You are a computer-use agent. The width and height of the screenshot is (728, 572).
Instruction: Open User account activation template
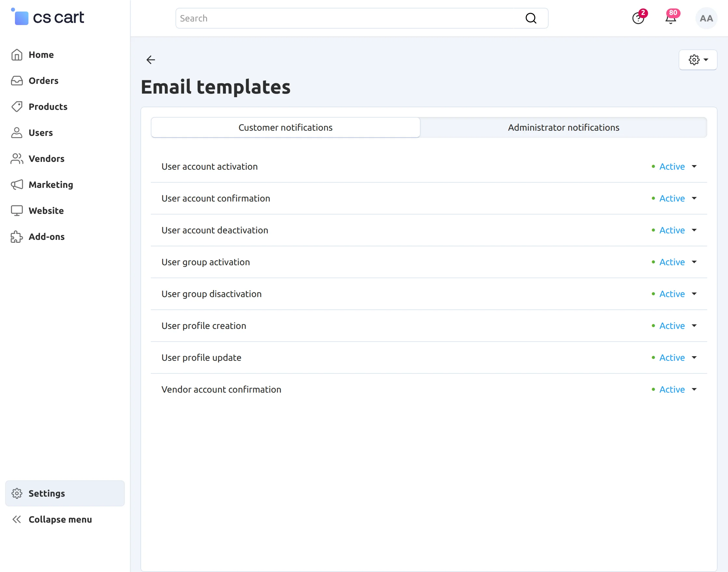[210, 166]
